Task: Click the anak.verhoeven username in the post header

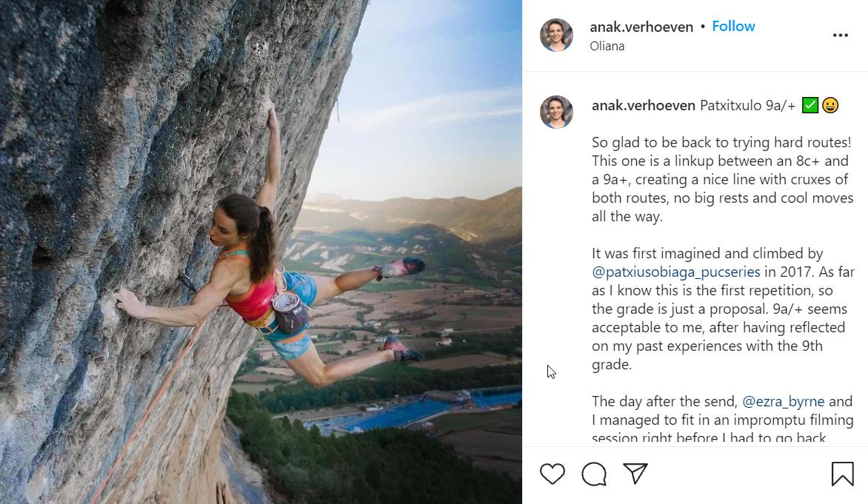Action: (641, 26)
